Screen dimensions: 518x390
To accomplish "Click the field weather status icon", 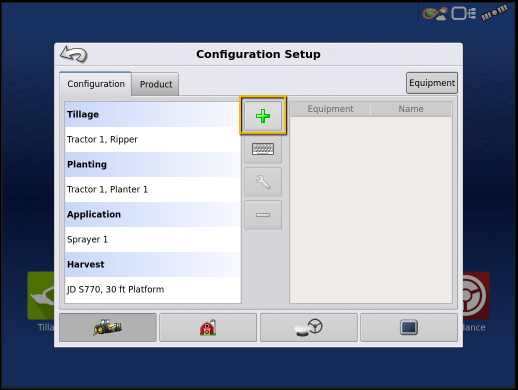I will 435,14.
